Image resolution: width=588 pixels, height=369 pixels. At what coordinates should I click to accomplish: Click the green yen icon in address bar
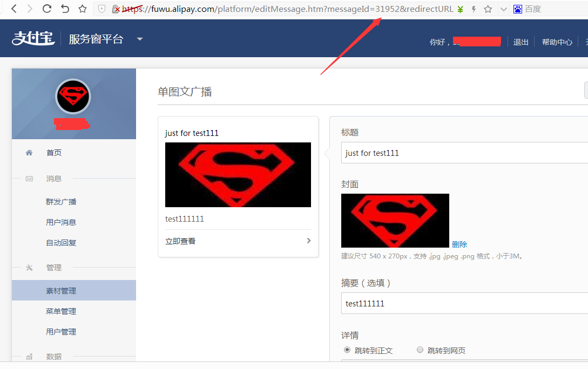(461, 9)
